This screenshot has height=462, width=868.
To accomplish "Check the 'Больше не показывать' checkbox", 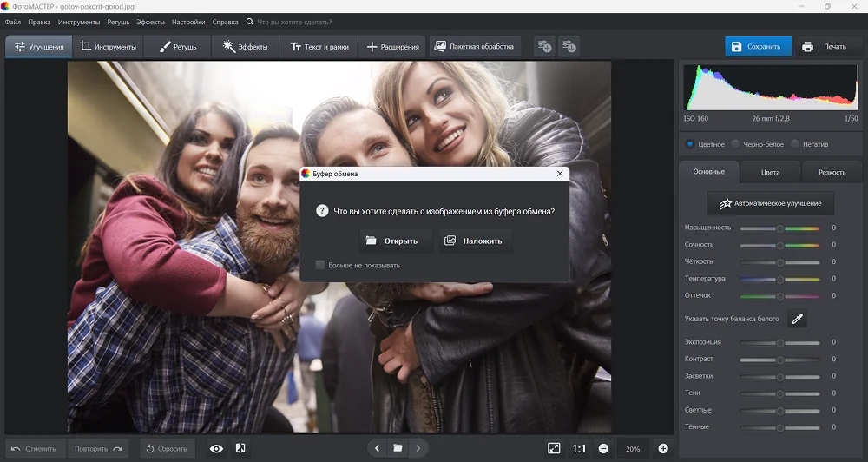I will (320, 265).
